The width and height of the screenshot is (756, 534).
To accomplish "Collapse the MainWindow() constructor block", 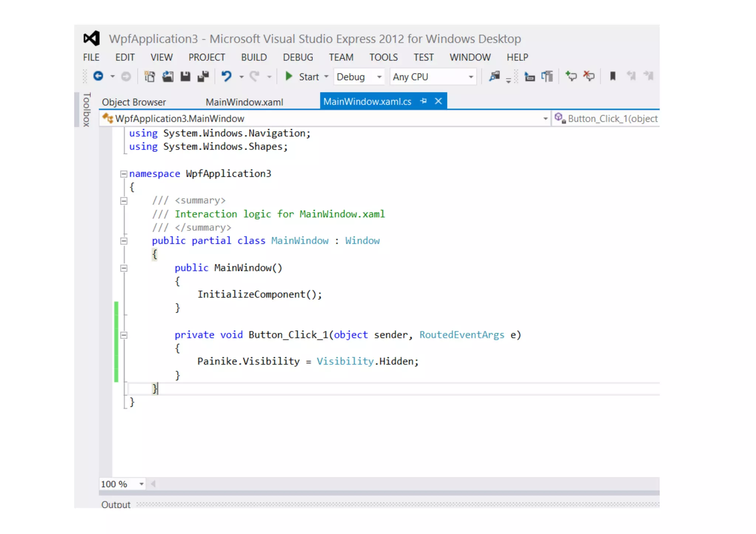I will click(x=124, y=268).
